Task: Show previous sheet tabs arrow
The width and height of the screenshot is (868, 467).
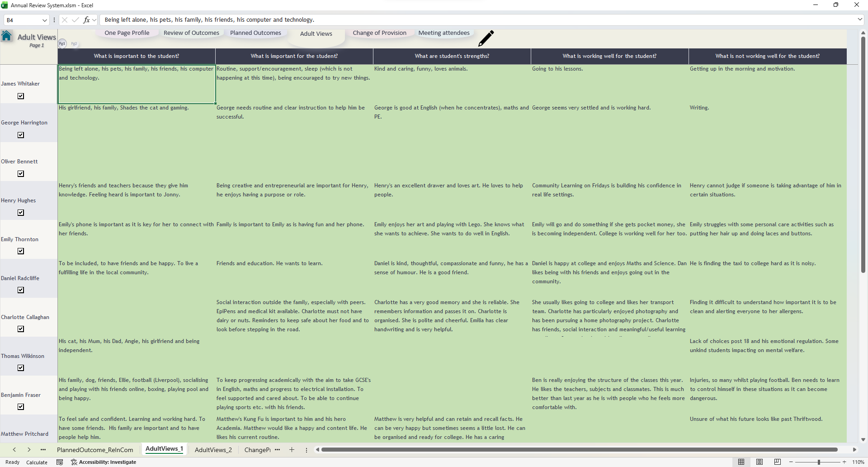Action: pyautogui.click(x=14, y=450)
